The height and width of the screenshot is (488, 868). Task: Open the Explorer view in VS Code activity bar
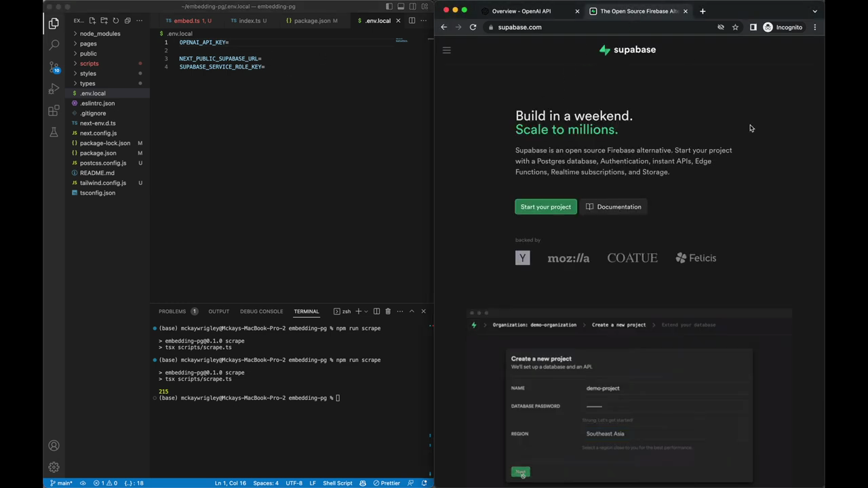(54, 24)
